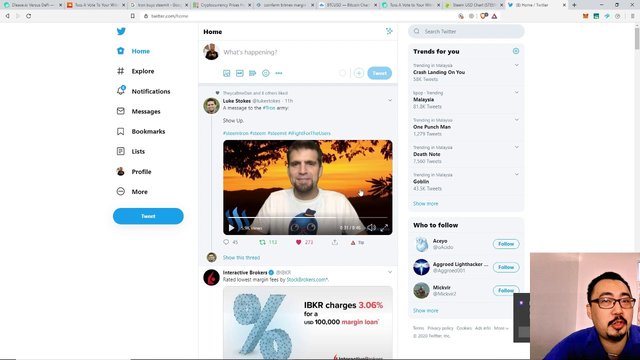This screenshot has width=640, height=360.
Task: Click the Twitter bird logo
Action: point(121,31)
